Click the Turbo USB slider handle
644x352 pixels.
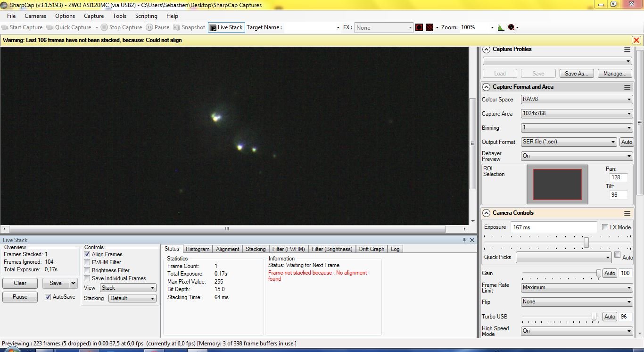click(x=594, y=317)
